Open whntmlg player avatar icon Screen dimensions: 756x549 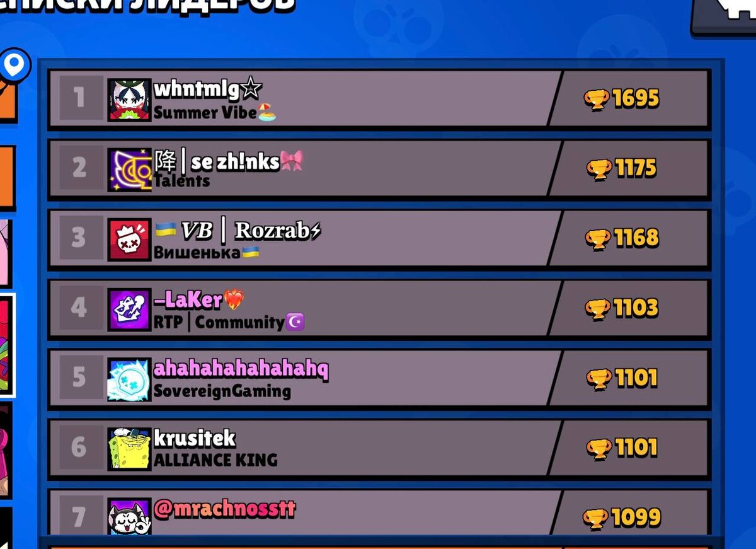[x=129, y=100]
